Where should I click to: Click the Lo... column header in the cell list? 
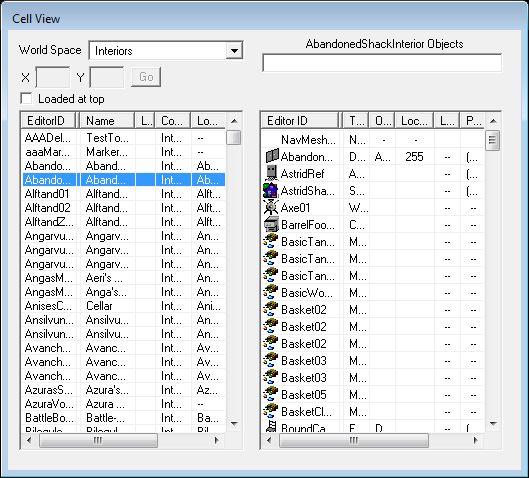[208, 121]
